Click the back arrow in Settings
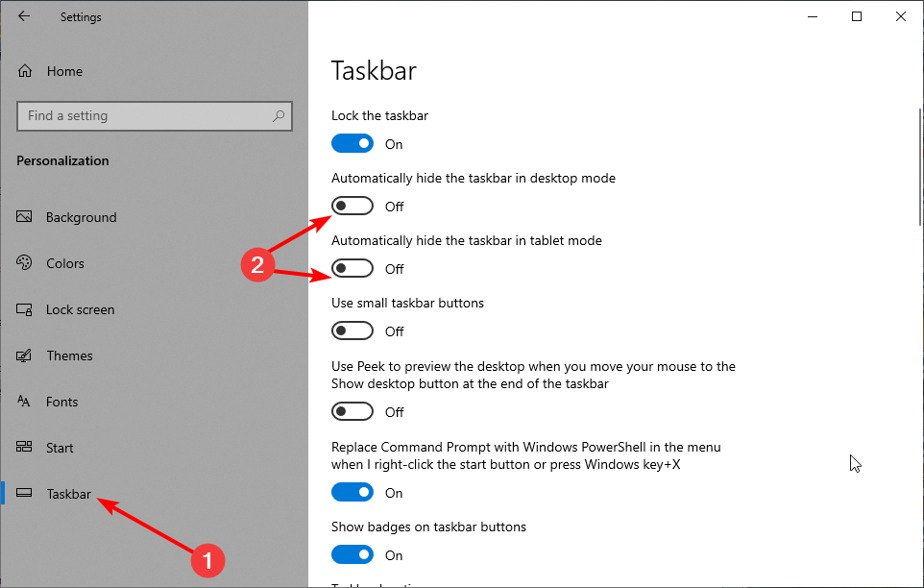 point(24,16)
